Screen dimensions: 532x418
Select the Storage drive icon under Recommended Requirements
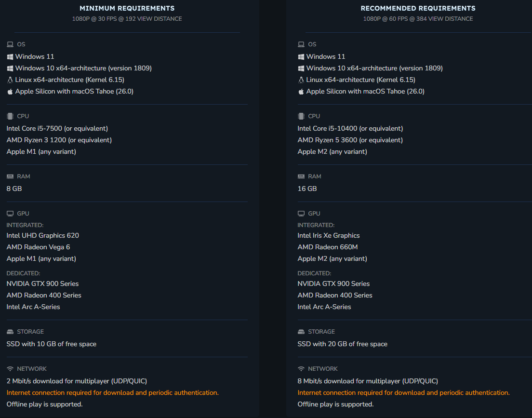(x=301, y=332)
